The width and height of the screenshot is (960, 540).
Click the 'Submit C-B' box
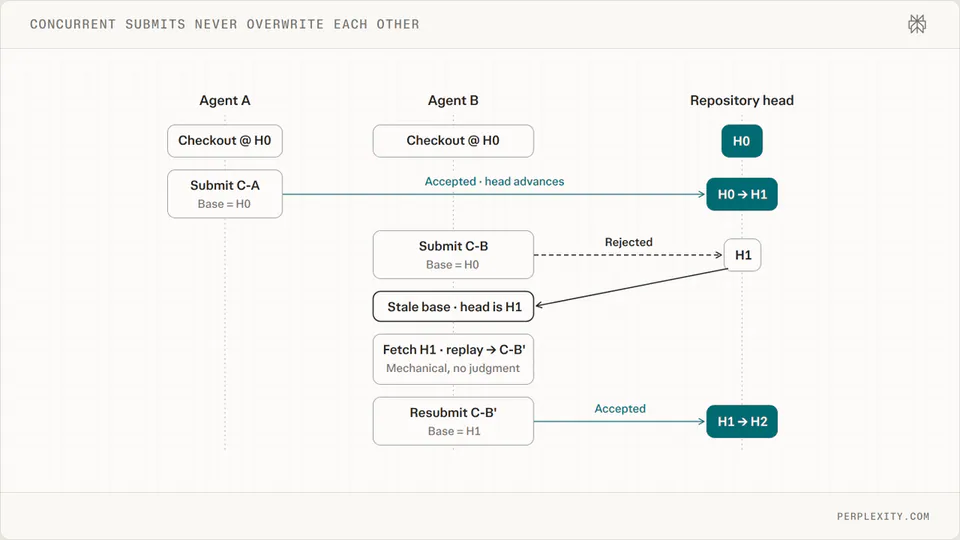453,255
